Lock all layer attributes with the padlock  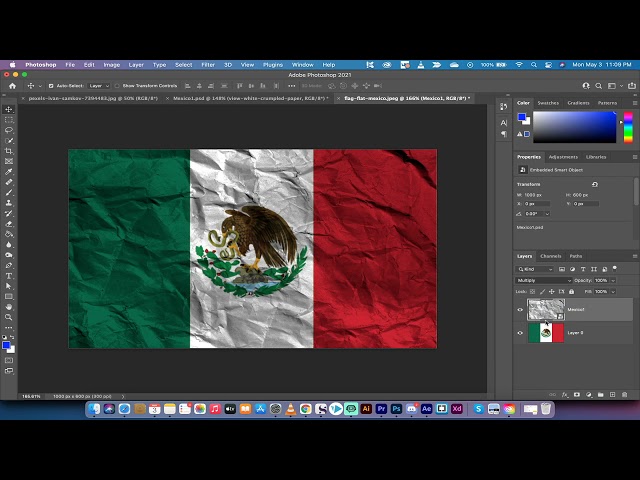coord(571,291)
